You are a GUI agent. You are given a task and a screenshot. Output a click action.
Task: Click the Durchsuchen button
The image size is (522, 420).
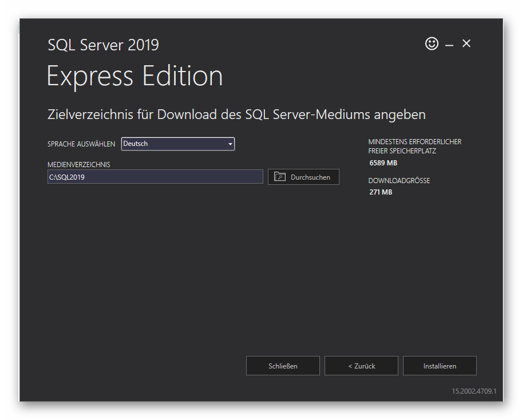(x=303, y=177)
